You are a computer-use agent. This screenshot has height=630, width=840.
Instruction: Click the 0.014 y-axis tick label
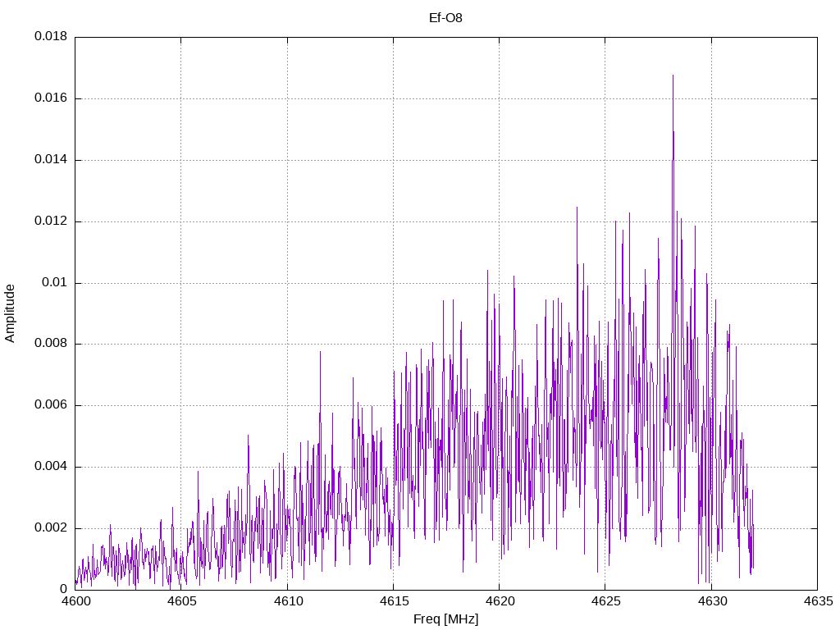point(51,160)
